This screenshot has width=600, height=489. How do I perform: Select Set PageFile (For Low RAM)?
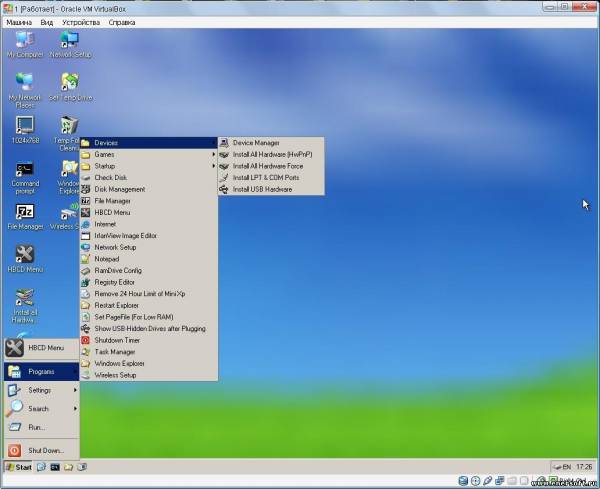(149, 317)
